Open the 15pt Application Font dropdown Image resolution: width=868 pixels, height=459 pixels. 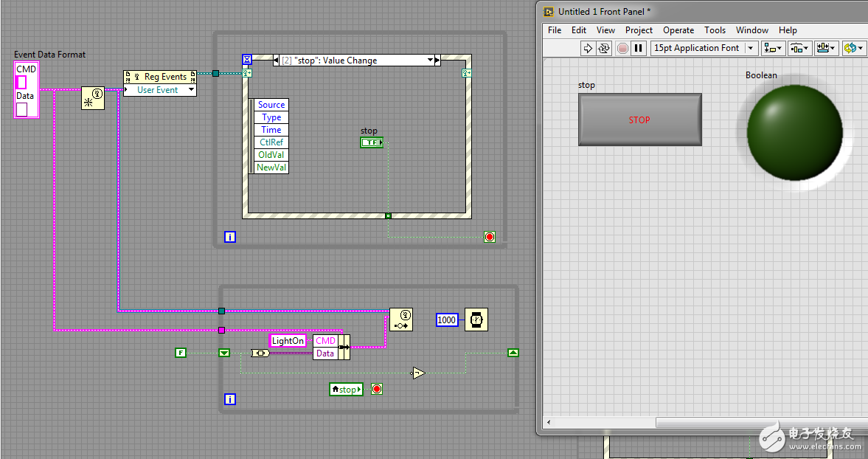coord(704,48)
